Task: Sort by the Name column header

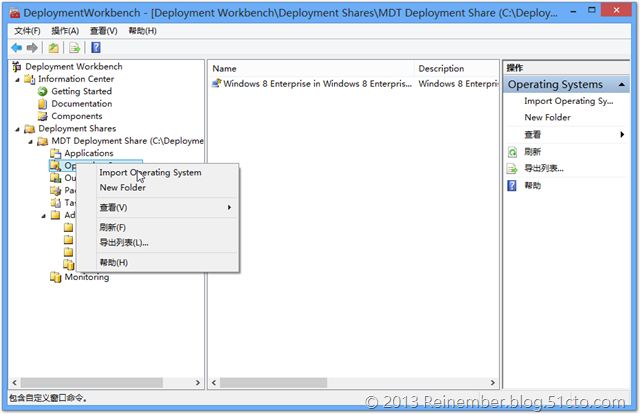Action: click(x=312, y=69)
